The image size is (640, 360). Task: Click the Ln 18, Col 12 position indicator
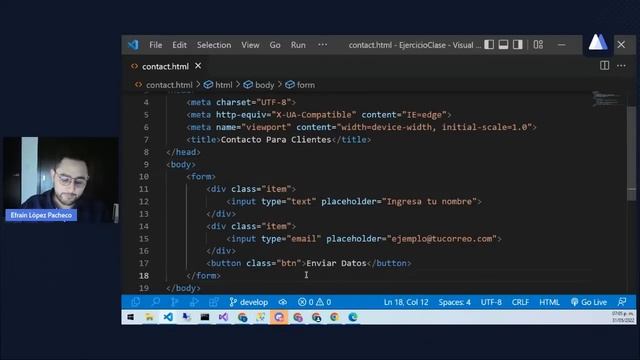tap(406, 302)
